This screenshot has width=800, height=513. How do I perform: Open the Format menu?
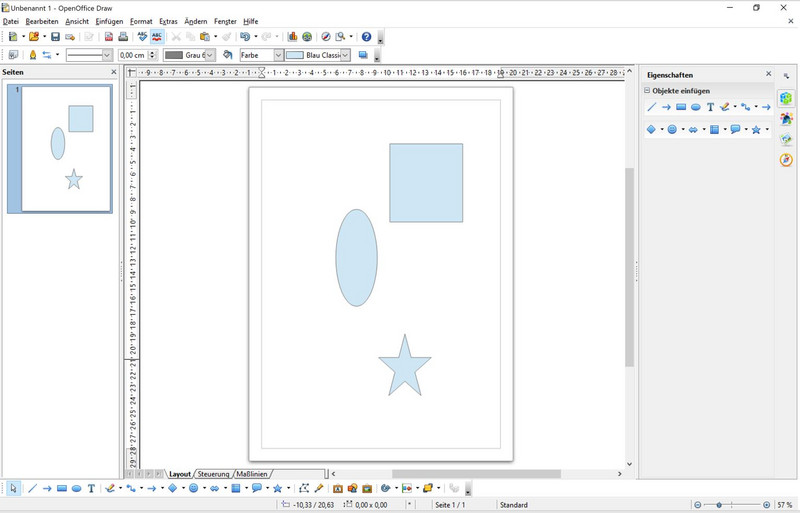[x=141, y=21]
